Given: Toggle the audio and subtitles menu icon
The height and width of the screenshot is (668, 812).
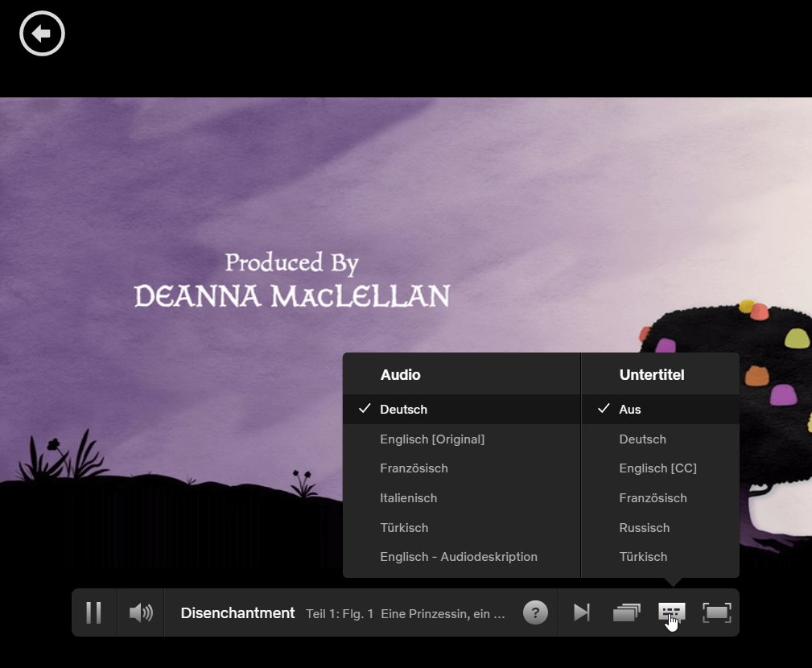Looking at the screenshot, I should (672, 612).
